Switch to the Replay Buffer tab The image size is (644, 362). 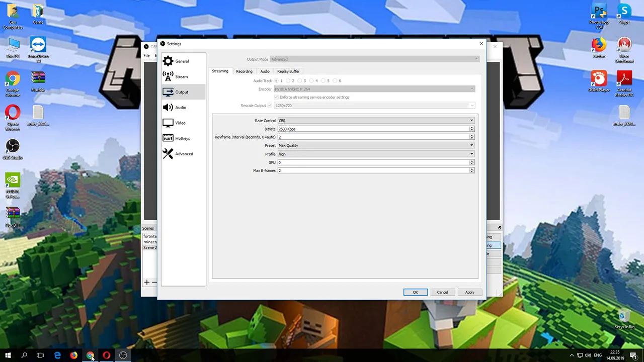[x=288, y=71]
